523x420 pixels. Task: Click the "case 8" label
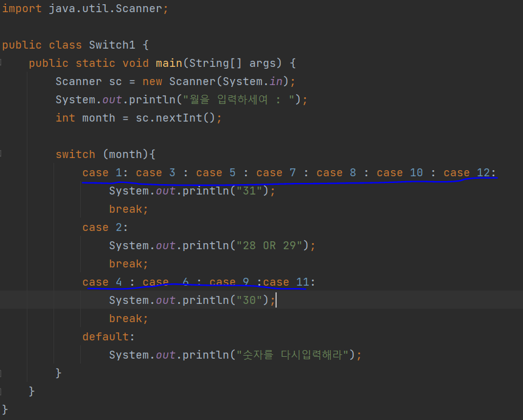336,173
